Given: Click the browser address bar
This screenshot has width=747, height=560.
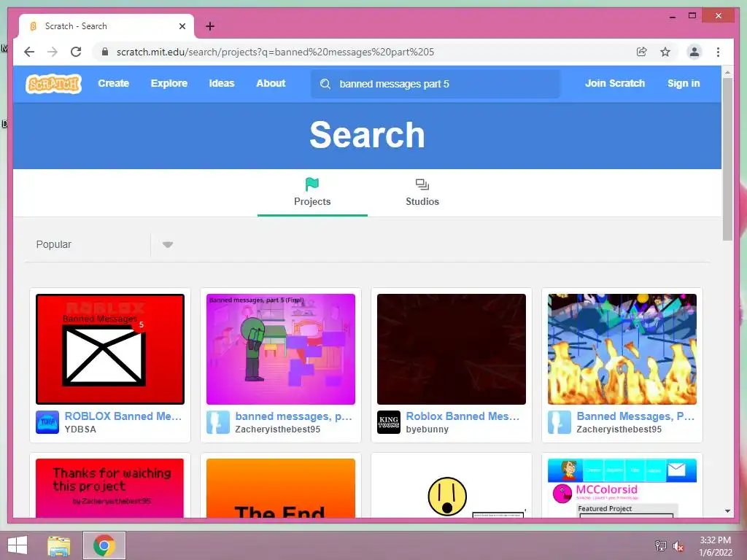Looking at the screenshot, I should (367, 52).
